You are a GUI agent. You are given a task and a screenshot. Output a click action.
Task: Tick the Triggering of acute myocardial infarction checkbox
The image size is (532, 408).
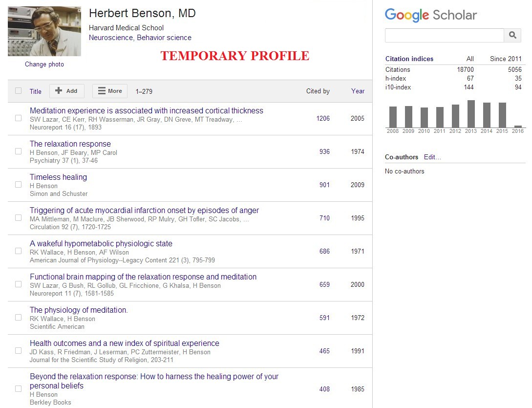19,217
